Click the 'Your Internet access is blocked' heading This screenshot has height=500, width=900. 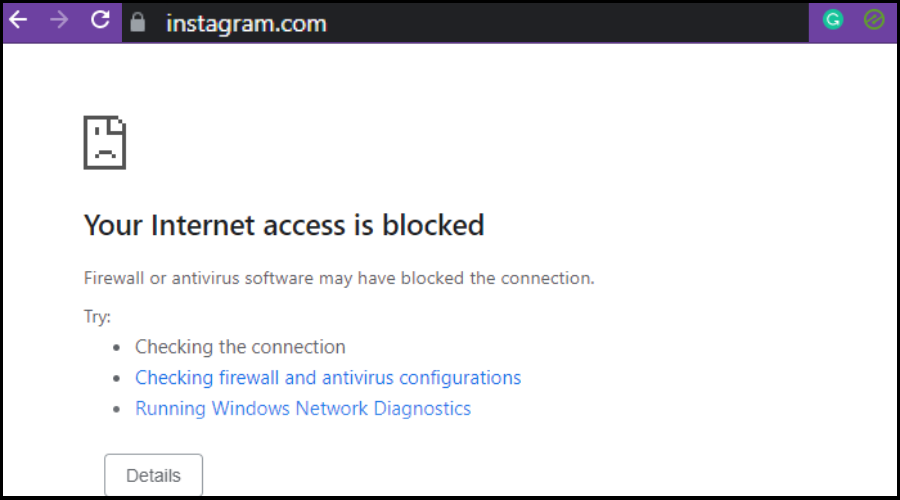(284, 225)
